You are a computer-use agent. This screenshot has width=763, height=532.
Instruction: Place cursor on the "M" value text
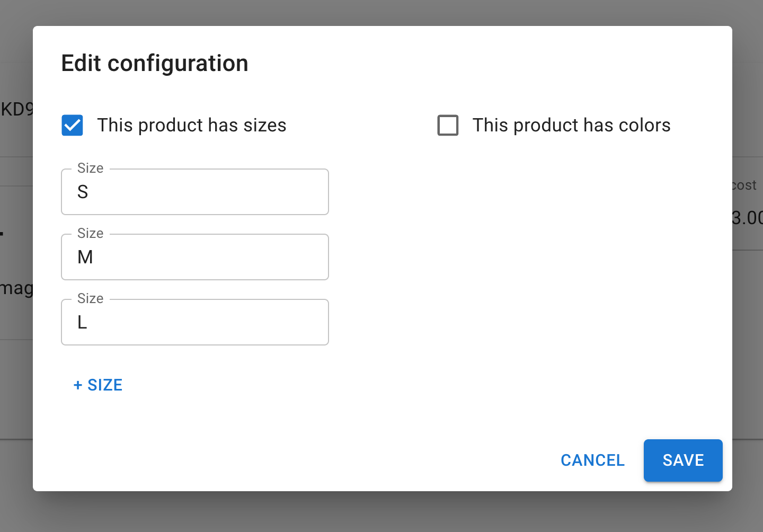pyautogui.click(x=85, y=257)
